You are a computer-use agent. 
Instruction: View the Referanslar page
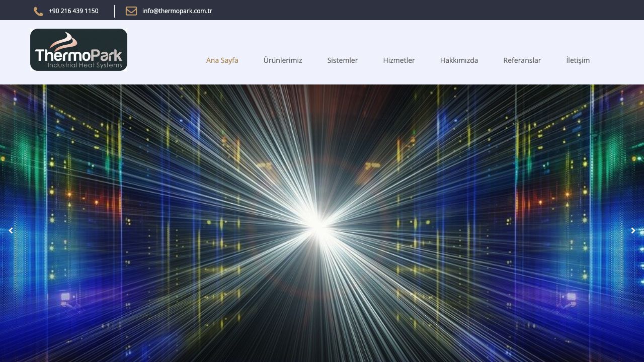pos(522,60)
